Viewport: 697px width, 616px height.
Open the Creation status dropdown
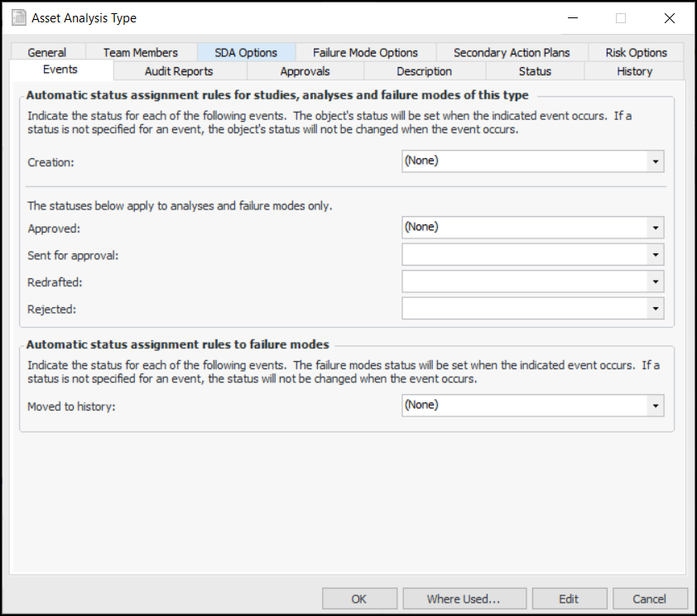[x=656, y=161]
